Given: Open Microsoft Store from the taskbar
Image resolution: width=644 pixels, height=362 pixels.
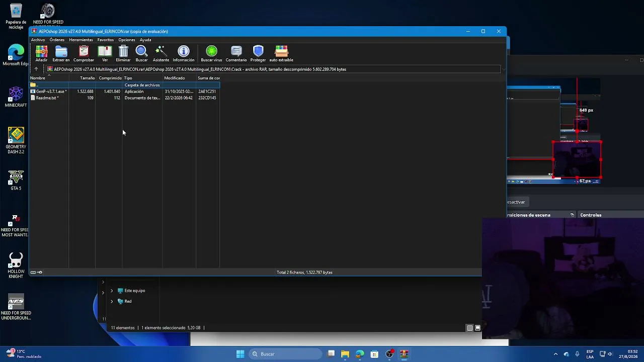Looking at the screenshot, I should [374, 354].
